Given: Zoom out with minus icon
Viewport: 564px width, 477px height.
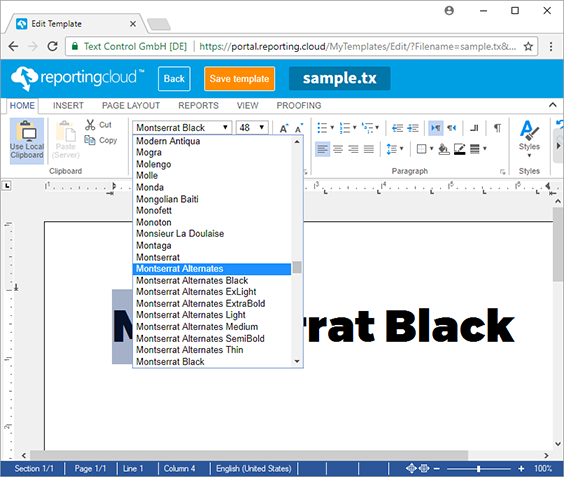Looking at the screenshot, I should 437,469.
